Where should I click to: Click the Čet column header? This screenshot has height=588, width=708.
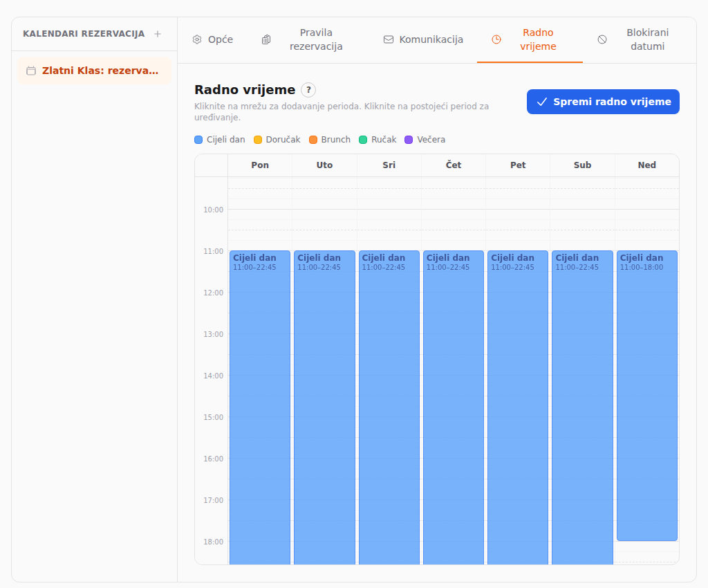click(454, 165)
